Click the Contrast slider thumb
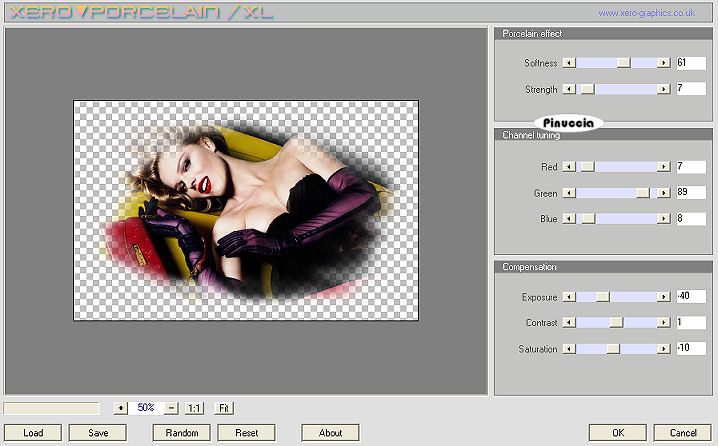Screen dimensions: 718x446 coord(617,323)
